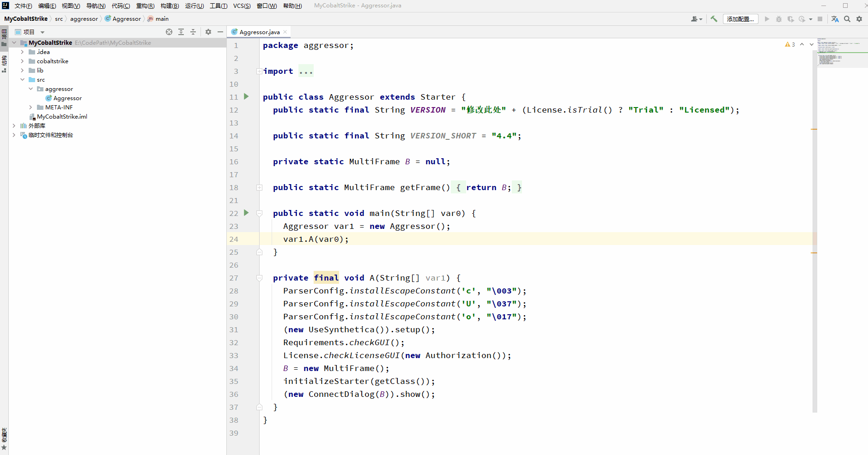Open the 重构(R) menu
Viewport: 868px width, 455px height.
(x=145, y=6)
